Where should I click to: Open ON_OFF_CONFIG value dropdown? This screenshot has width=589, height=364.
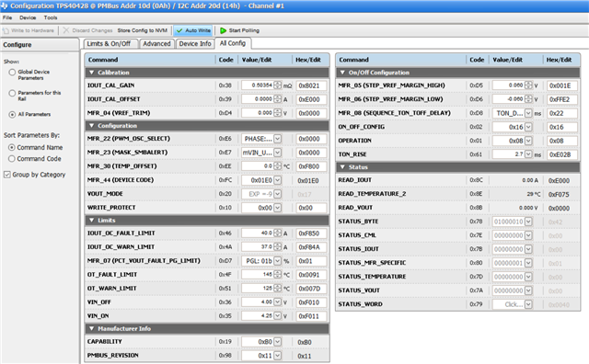point(528,127)
